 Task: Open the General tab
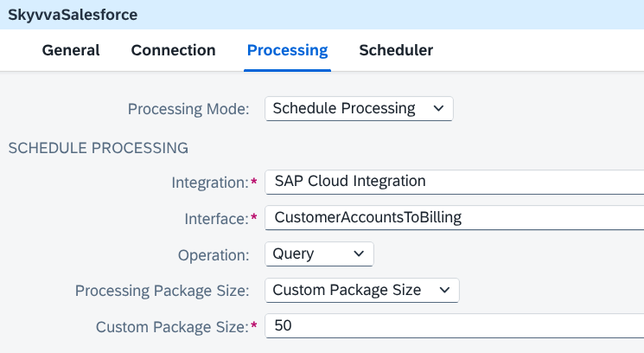71,50
